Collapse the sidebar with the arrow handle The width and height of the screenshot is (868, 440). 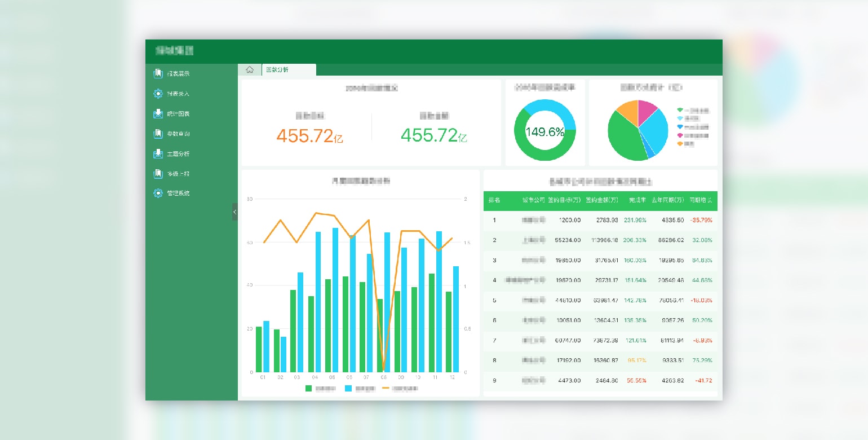[235, 212]
